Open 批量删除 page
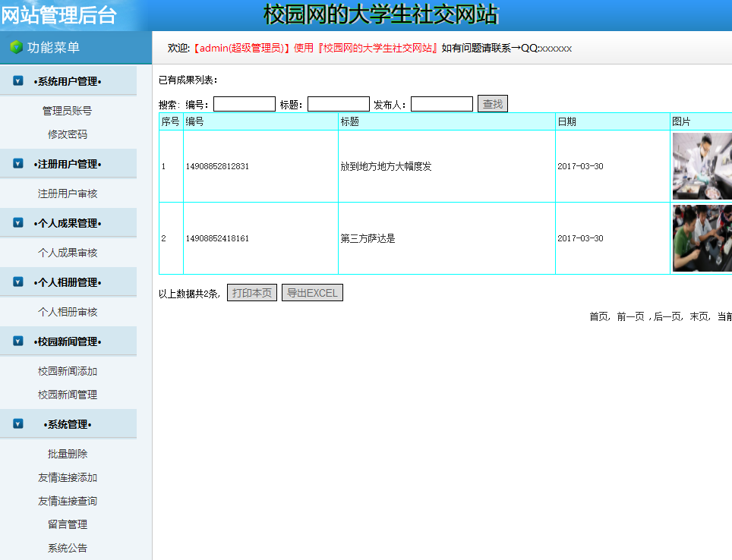Viewport: 732px width, 560px height. coord(68,454)
